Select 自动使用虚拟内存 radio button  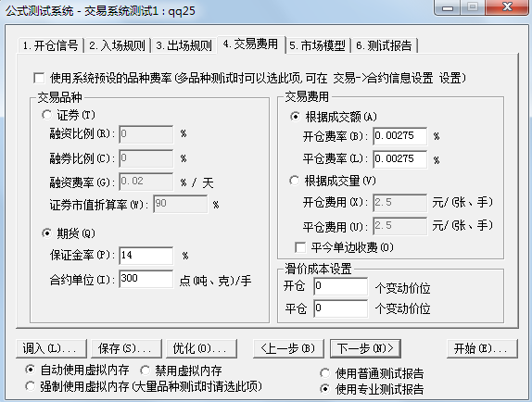(30, 370)
